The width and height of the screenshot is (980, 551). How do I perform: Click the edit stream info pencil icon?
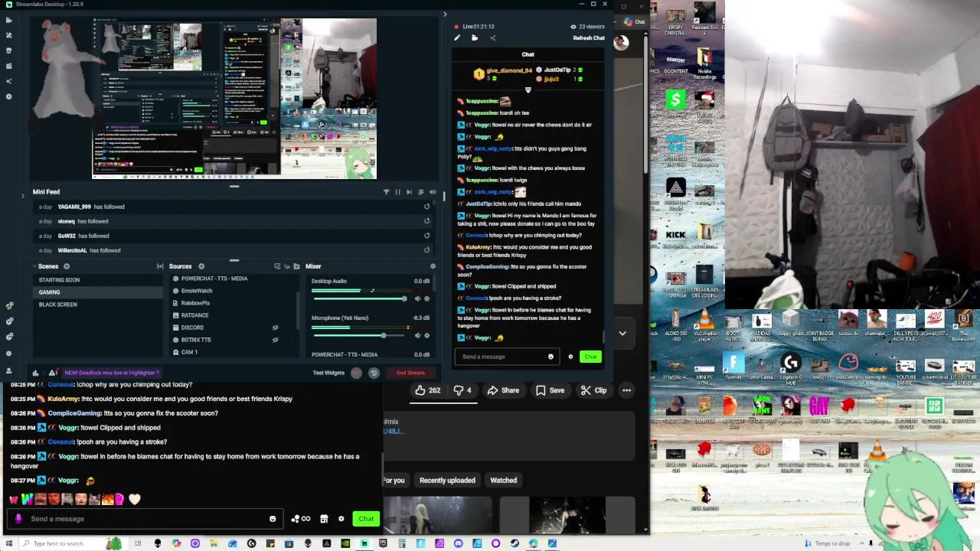pyautogui.click(x=457, y=37)
